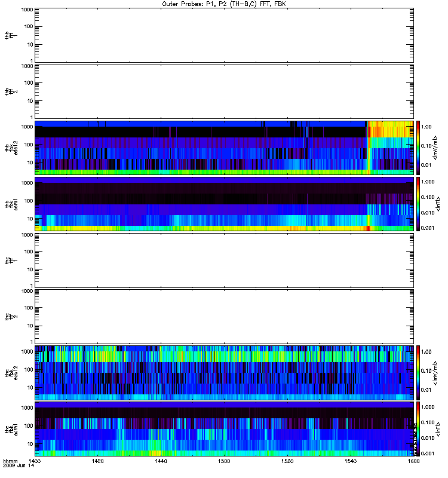
Task: Click the '0.10' value on thc edc12 color bar
Action: coord(426,371)
